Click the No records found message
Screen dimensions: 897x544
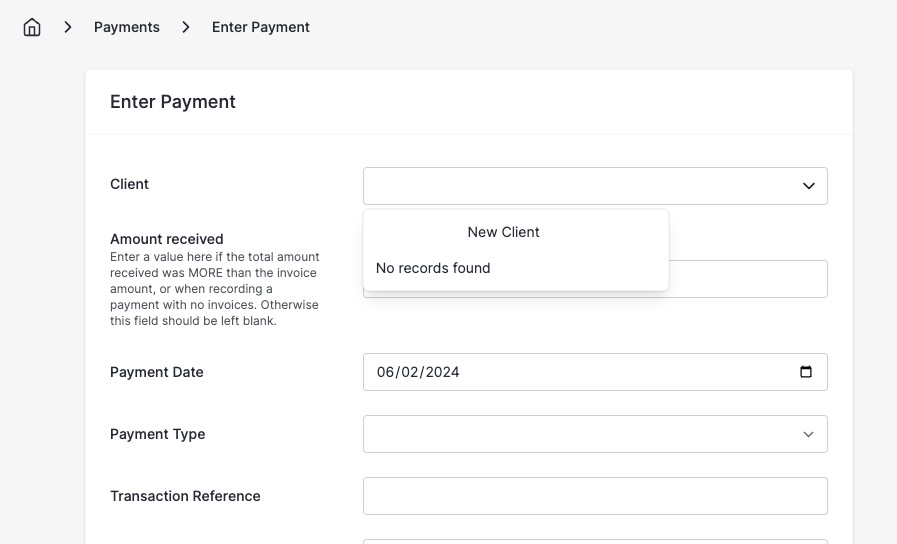[433, 268]
